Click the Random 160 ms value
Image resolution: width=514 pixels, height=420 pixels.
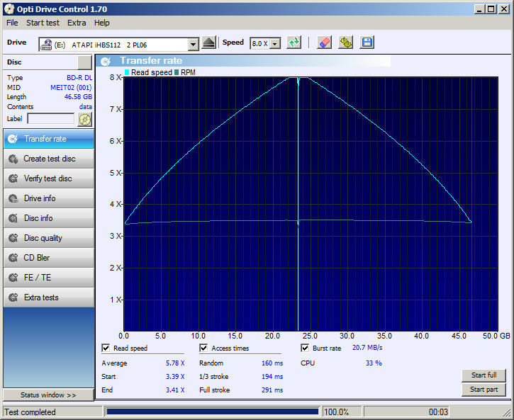(272, 363)
